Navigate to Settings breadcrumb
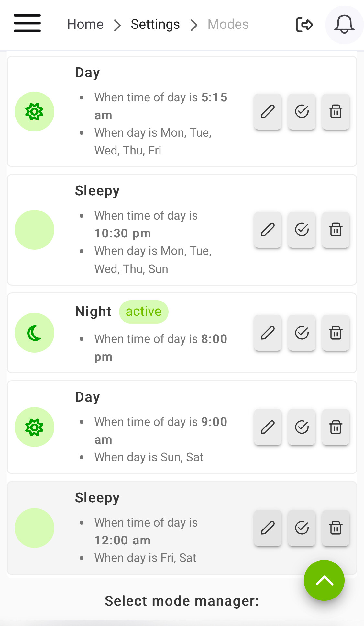This screenshot has width=364, height=626. tap(155, 25)
